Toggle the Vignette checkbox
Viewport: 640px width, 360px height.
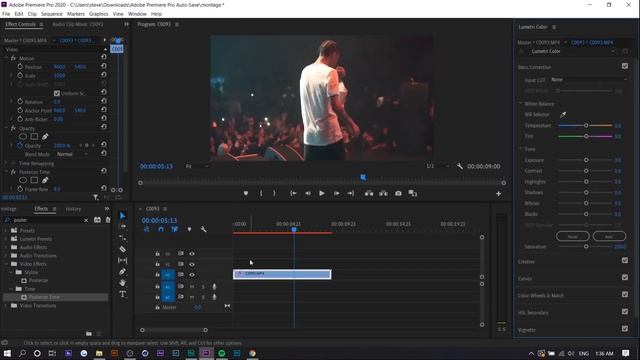point(625,329)
